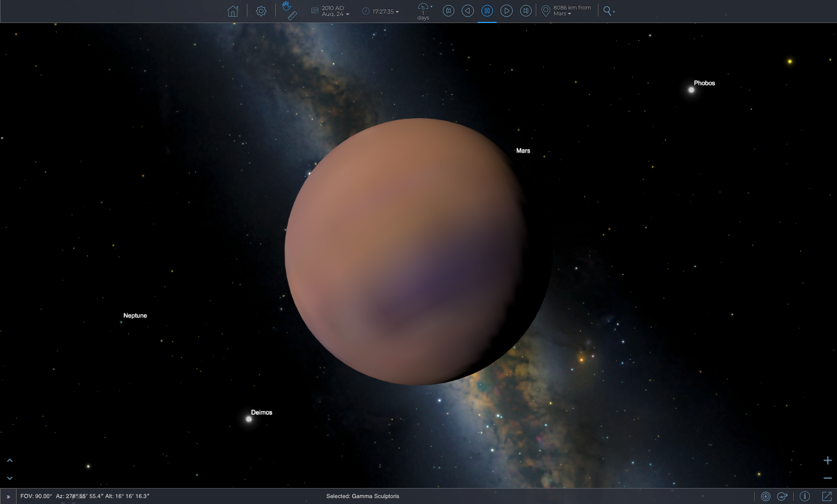Open the object info panel icon

[804, 496]
